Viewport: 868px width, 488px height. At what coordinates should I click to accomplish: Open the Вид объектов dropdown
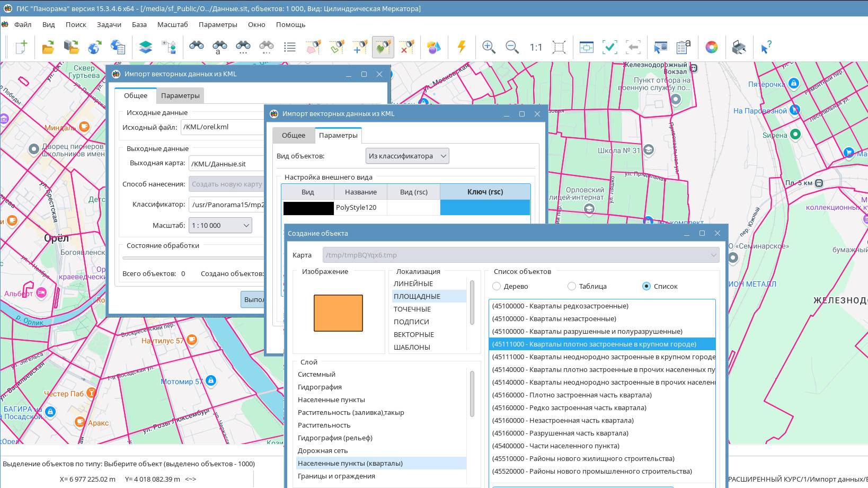tap(407, 156)
